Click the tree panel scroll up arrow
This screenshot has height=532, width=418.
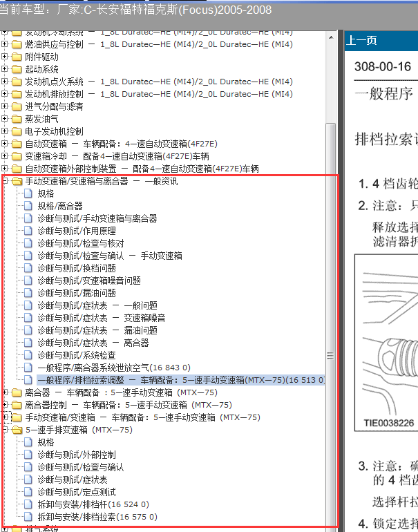[x=331, y=37]
